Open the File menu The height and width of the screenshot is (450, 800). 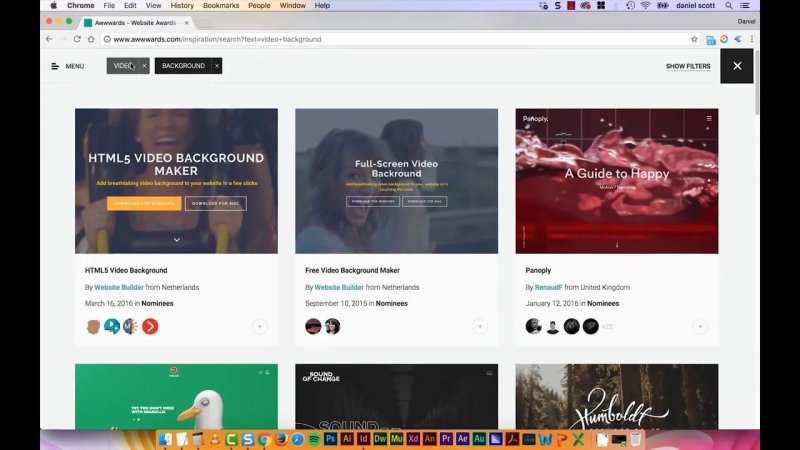pyautogui.click(x=109, y=6)
